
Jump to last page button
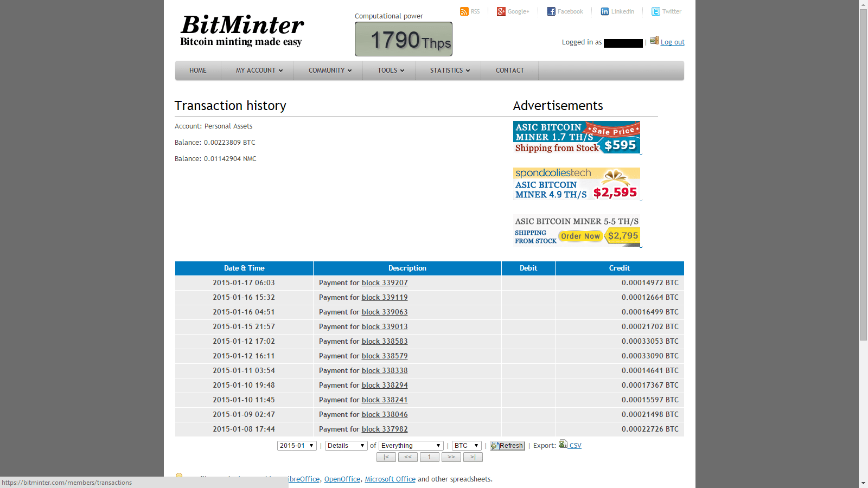[473, 457]
